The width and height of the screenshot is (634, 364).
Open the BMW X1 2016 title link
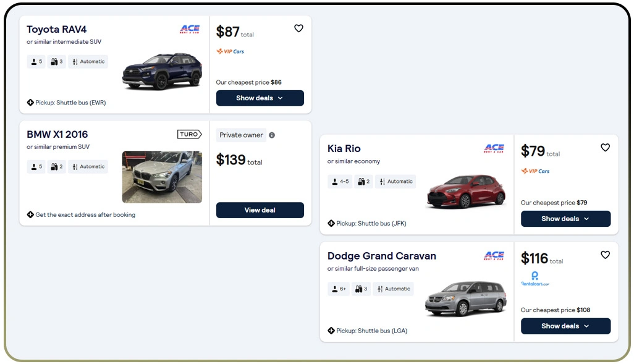56,134
